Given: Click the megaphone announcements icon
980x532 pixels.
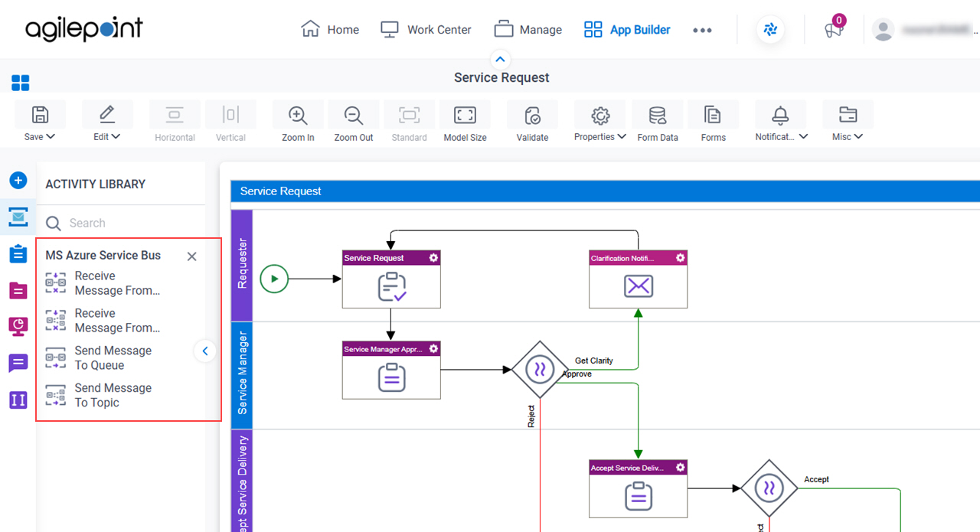Looking at the screenshot, I should pos(833,30).
